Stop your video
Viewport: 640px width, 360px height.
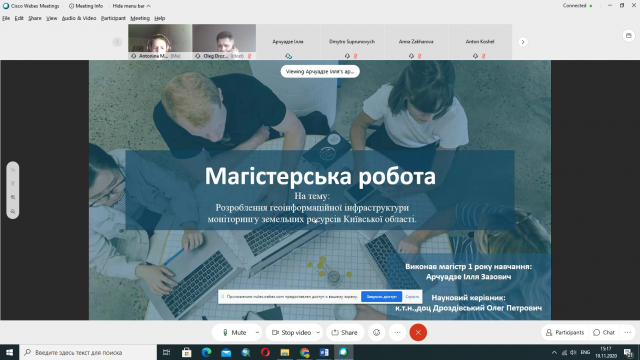291,333
